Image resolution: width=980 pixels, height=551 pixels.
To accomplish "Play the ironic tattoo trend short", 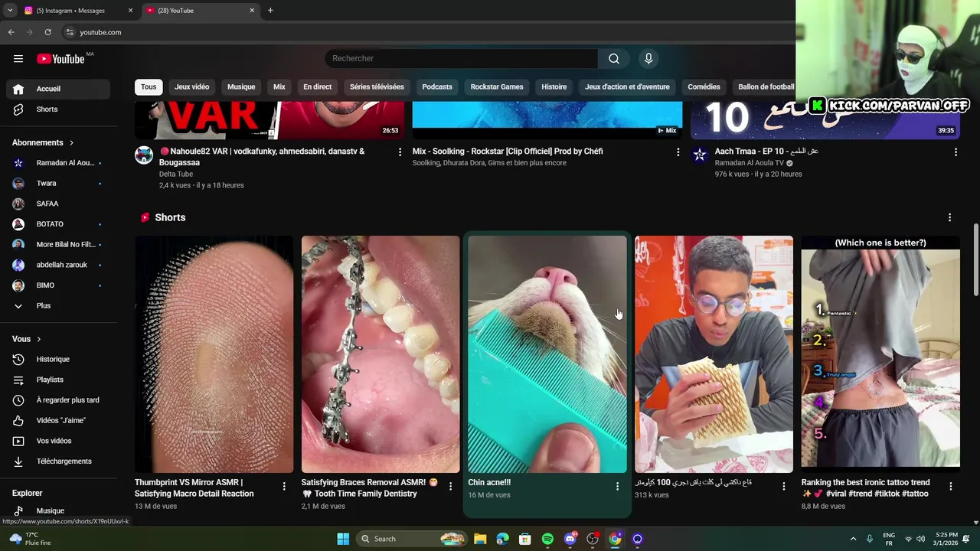I will [x=880, y=354].
